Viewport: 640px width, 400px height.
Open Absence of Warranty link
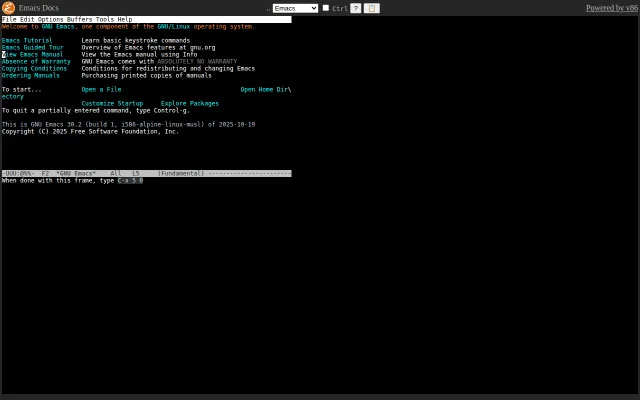tap(36, 61)
